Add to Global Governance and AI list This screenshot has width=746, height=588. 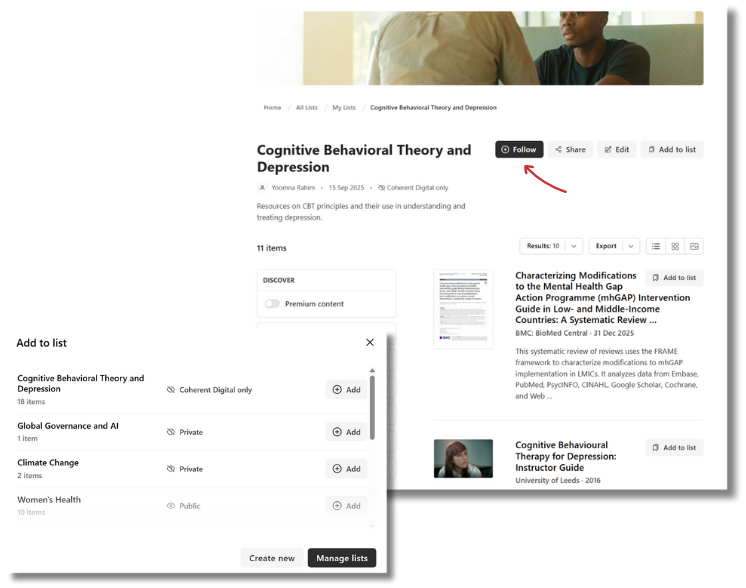tap(346, 432)
